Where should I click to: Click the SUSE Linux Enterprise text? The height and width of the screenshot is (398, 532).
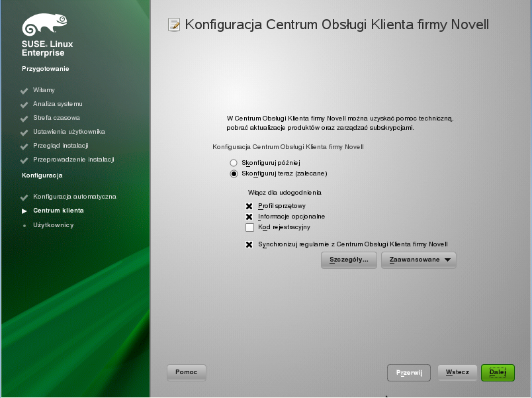click(47, 48)
